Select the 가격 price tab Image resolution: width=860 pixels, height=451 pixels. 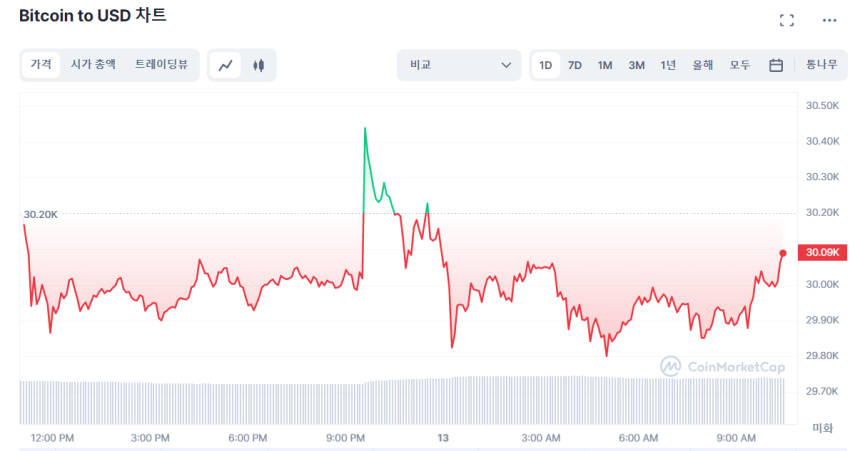point(41,65)
